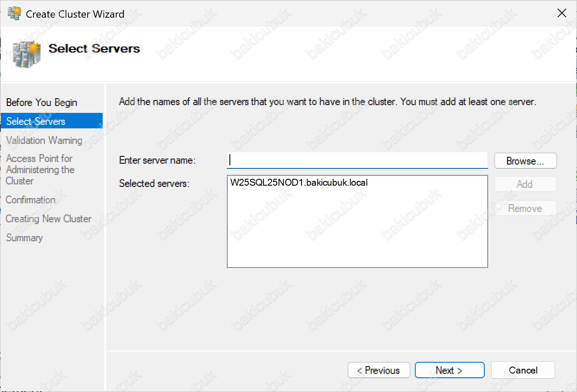
Task: Go back with the Previous button
Action: coord(379,370)
